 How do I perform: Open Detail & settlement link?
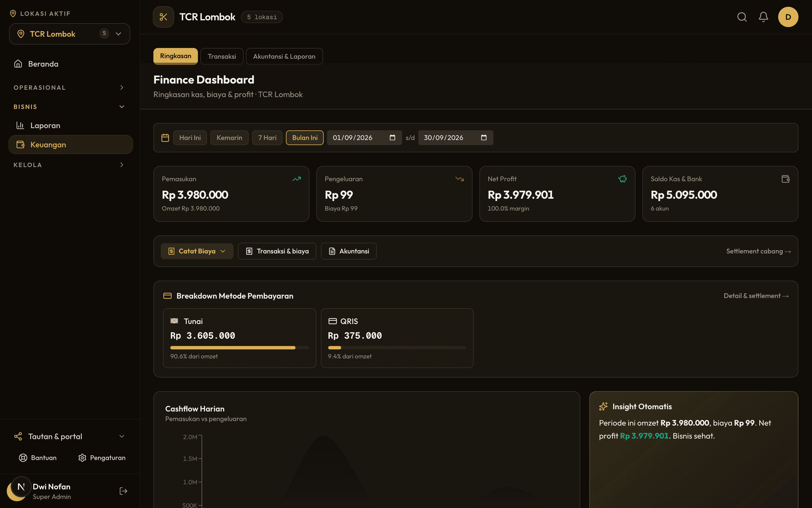756,296
